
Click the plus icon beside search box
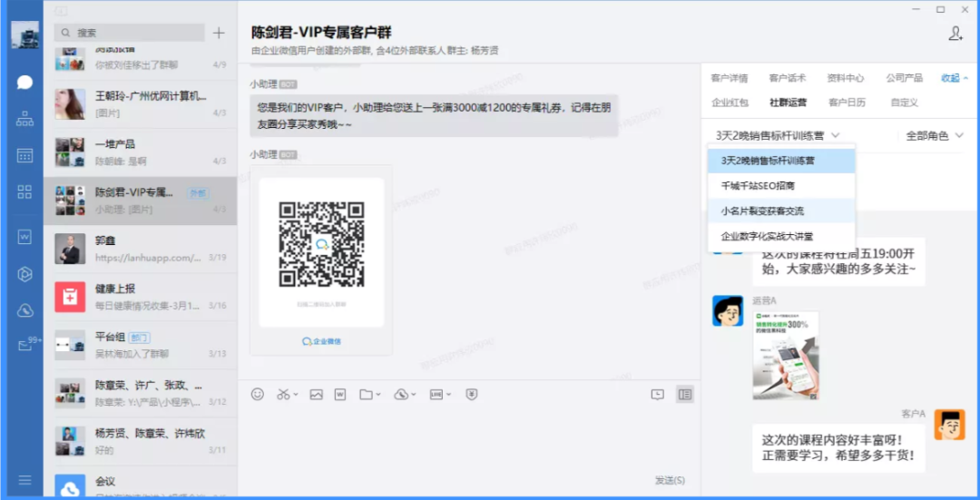[219, 34]
